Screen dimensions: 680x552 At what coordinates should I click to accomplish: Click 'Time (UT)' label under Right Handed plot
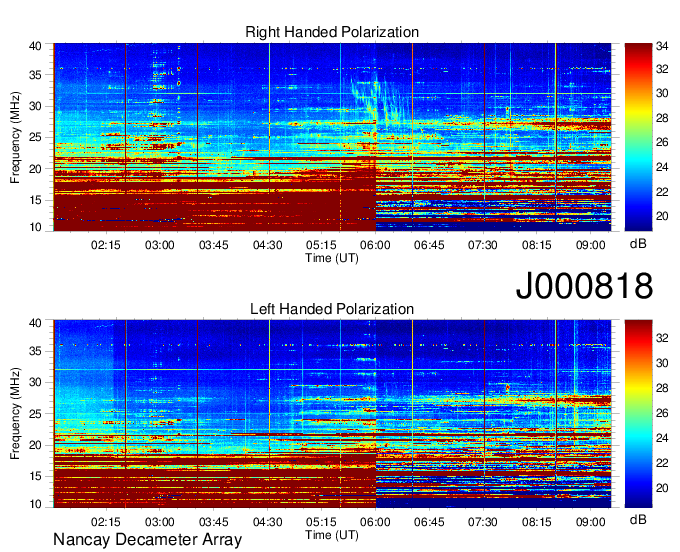[x=332, y=258]
